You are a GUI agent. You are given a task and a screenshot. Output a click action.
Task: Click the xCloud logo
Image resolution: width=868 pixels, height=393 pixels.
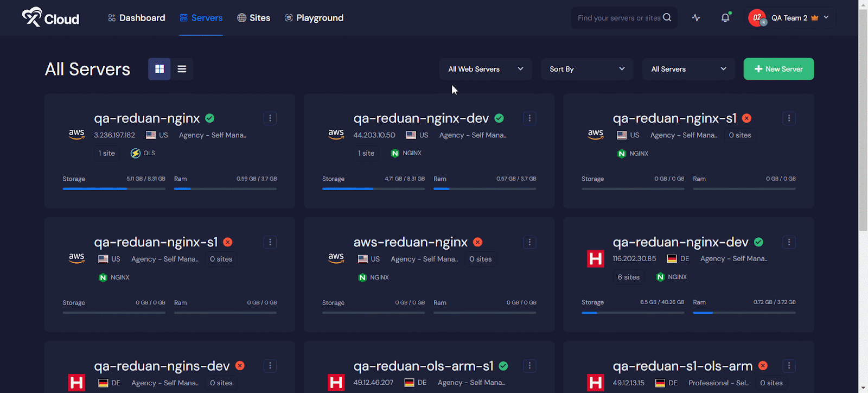50,18
